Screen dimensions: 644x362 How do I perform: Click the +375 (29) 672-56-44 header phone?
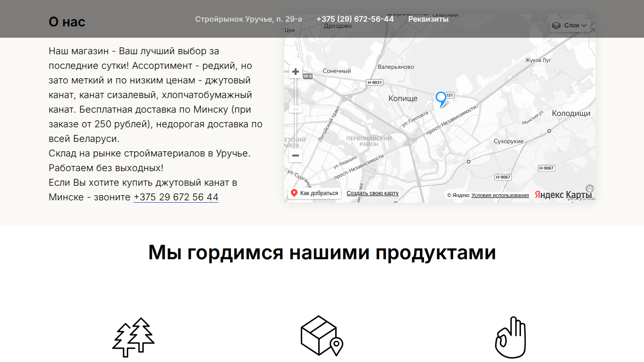point(355,19)
